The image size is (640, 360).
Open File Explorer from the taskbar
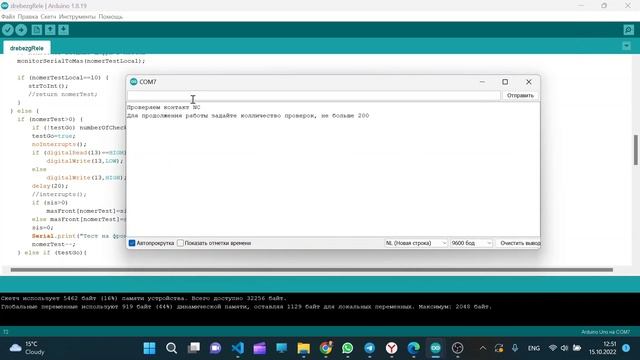304,348
